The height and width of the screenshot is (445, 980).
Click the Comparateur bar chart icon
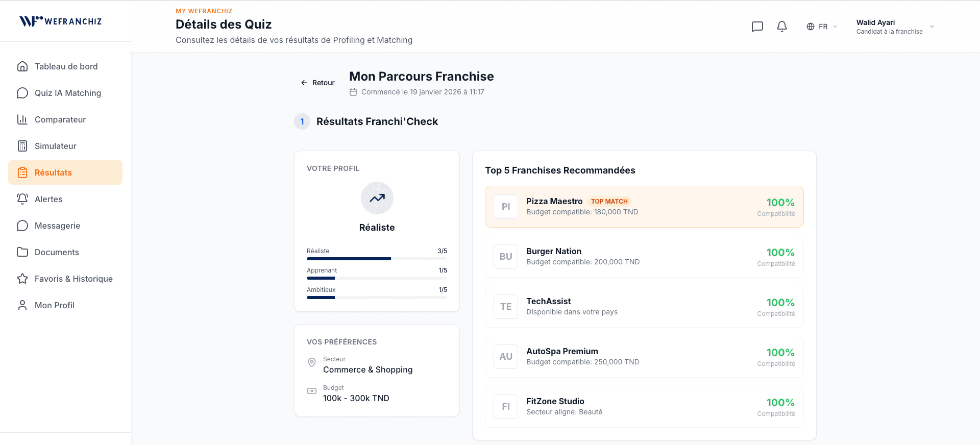coord(22,119)
